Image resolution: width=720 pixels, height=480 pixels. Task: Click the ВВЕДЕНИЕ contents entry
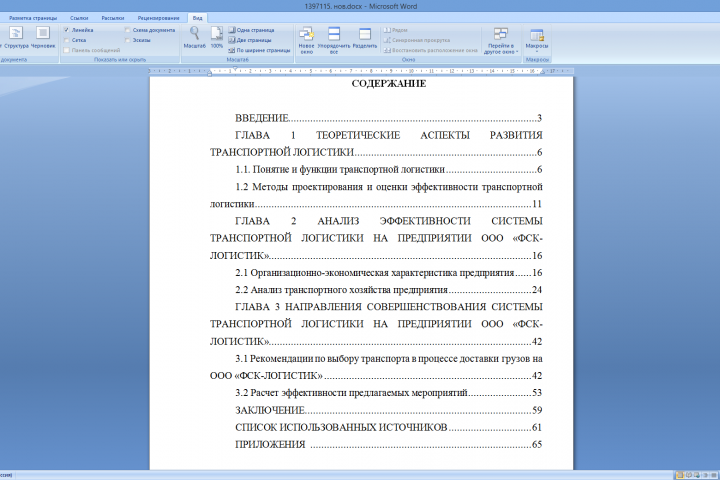[x=388, y=118]
